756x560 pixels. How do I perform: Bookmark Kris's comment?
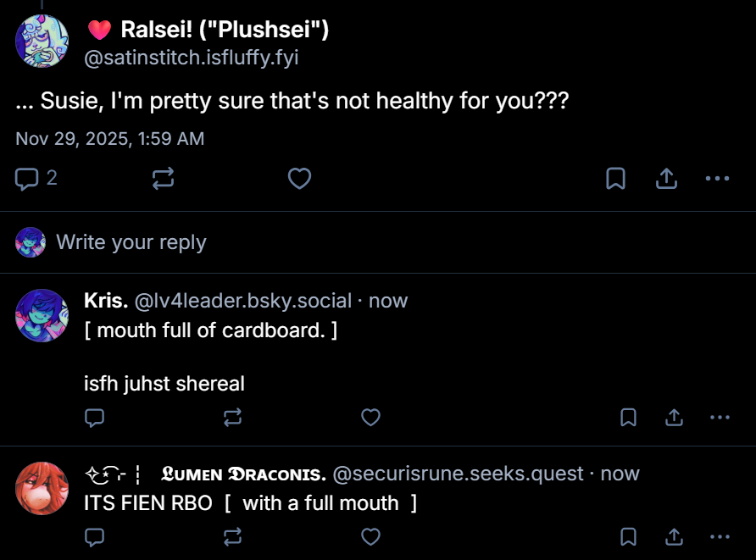point(628,417)
